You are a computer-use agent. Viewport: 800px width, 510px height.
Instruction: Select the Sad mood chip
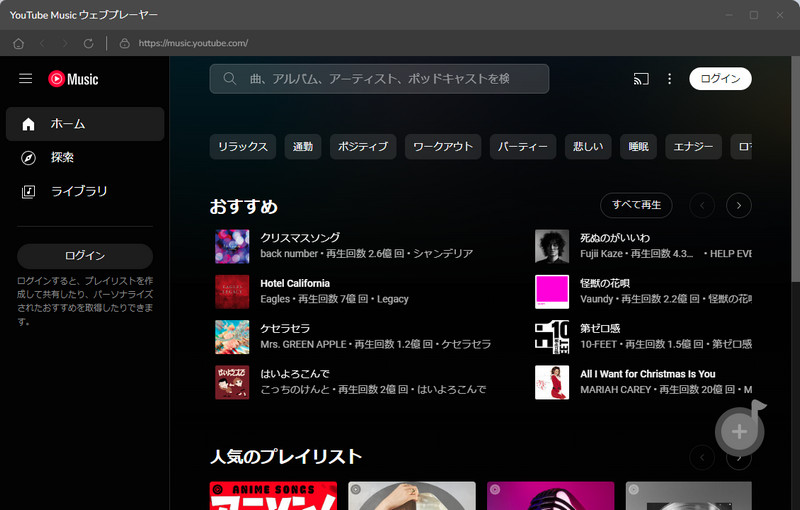pos(588,147)
